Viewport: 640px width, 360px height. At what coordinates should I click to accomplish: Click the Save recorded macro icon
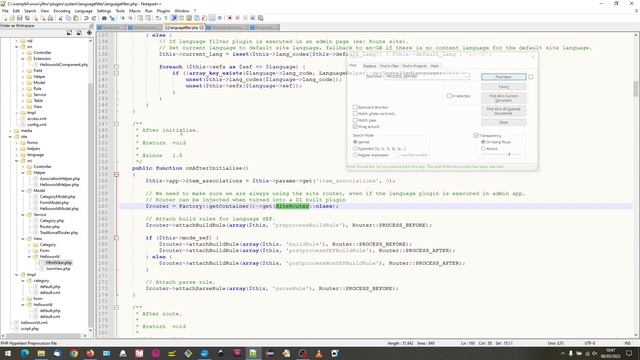click(x=260, y=18)
